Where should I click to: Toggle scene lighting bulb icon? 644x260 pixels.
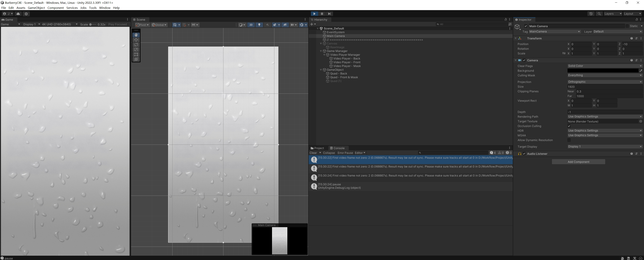pos(259,25)
